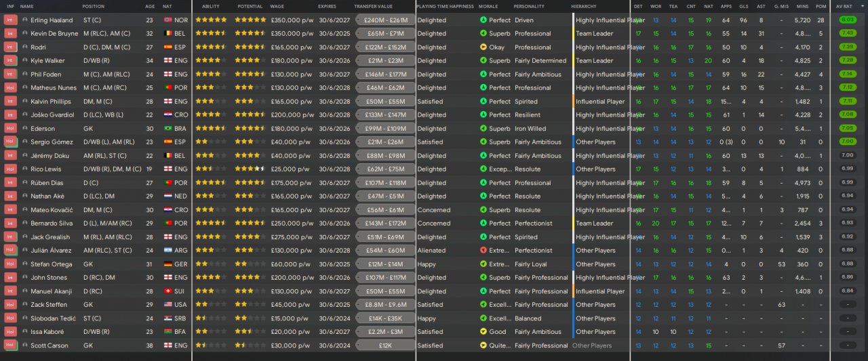Click Scott Carson's £12K value pill
This screenshot has width=868, height=361.
tap(386, 345)
